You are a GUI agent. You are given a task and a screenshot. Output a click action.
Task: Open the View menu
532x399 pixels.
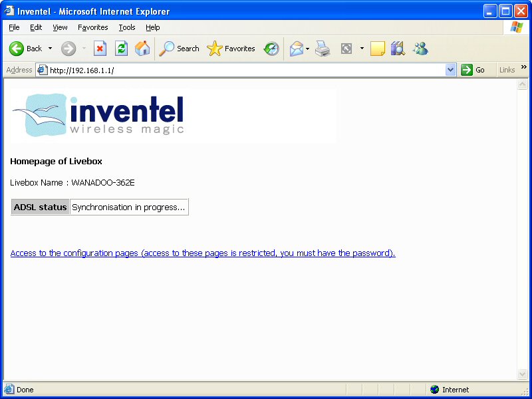pos(60,27)
